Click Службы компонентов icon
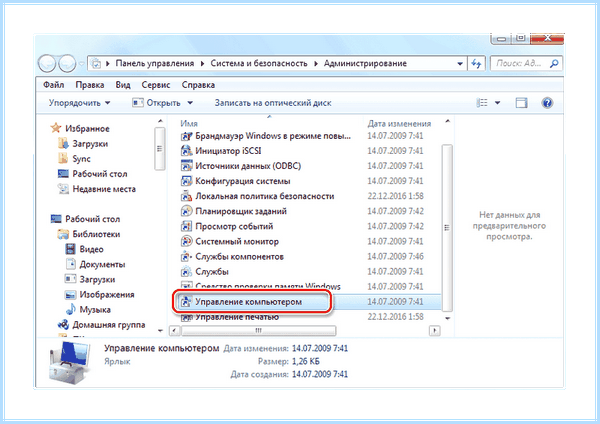The image size is (600, 424). (x=186, y=256)
